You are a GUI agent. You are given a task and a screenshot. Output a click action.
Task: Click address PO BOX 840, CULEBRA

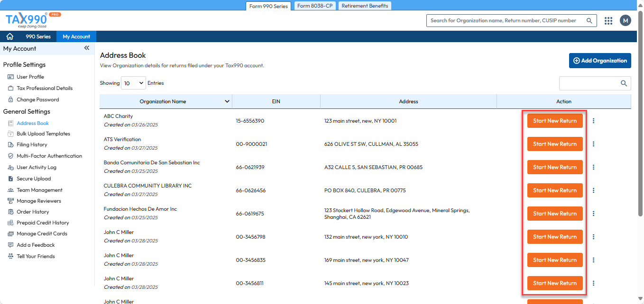[365, 190]
